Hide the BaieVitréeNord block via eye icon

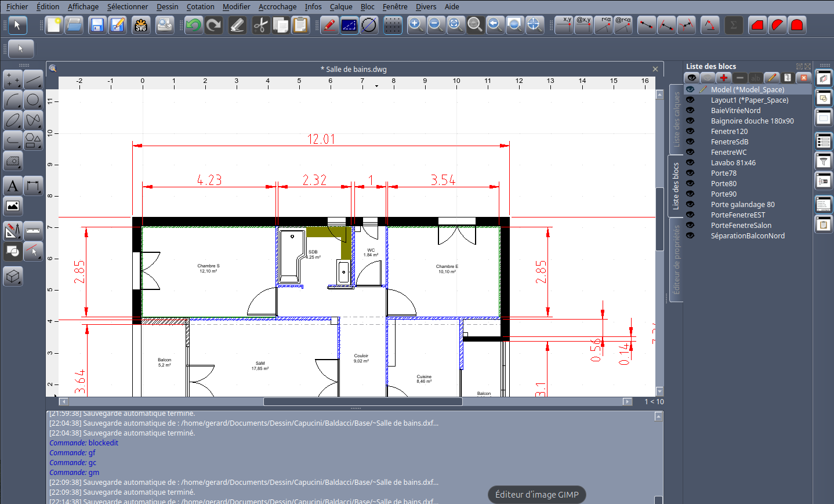click(690, 110)
